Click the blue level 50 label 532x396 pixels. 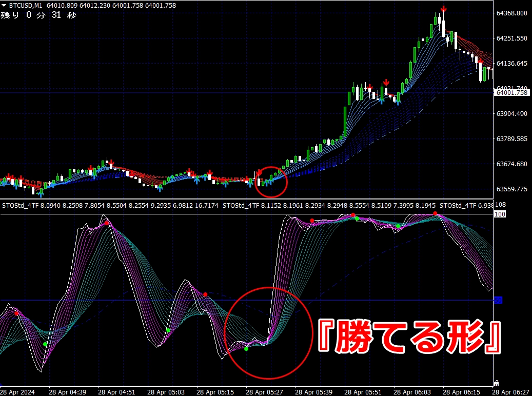point(498,300)
